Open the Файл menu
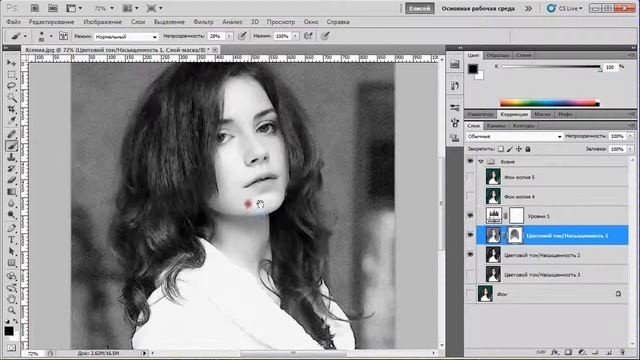The image size is (640, 360). [13, 22]
